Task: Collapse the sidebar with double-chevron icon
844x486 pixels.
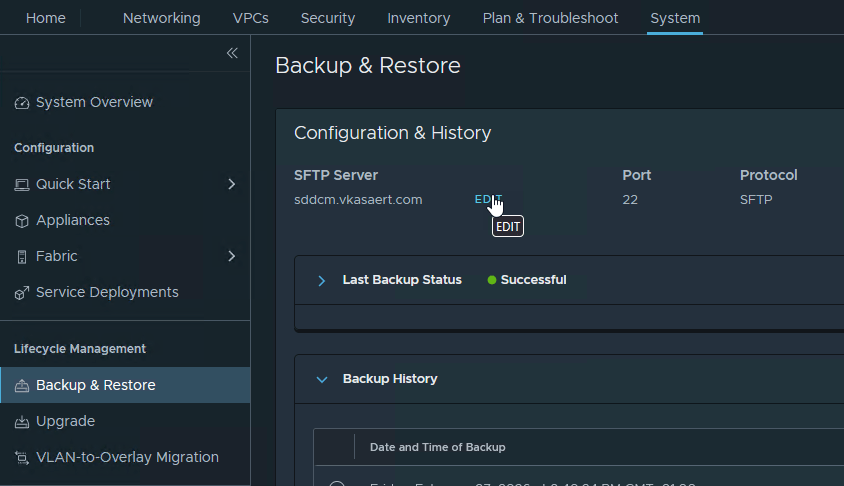Action: click(232, 53)
